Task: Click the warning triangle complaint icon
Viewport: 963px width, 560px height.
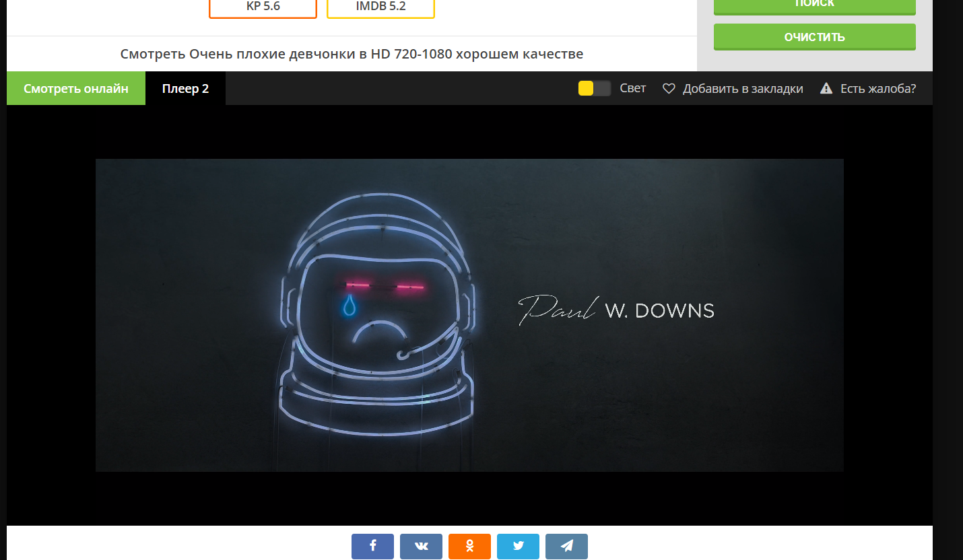Action: click(x=826, y=88)
